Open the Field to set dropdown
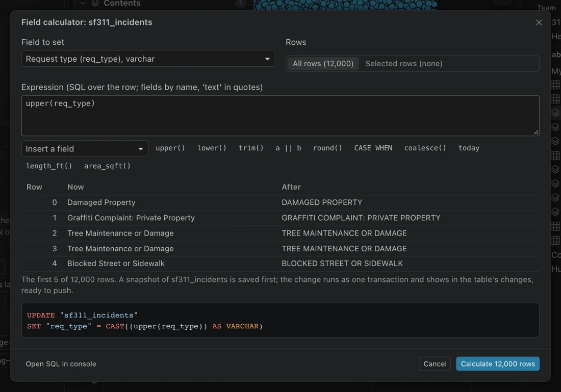This screenshot has width=561, height=392. click(x=148, y=59)
